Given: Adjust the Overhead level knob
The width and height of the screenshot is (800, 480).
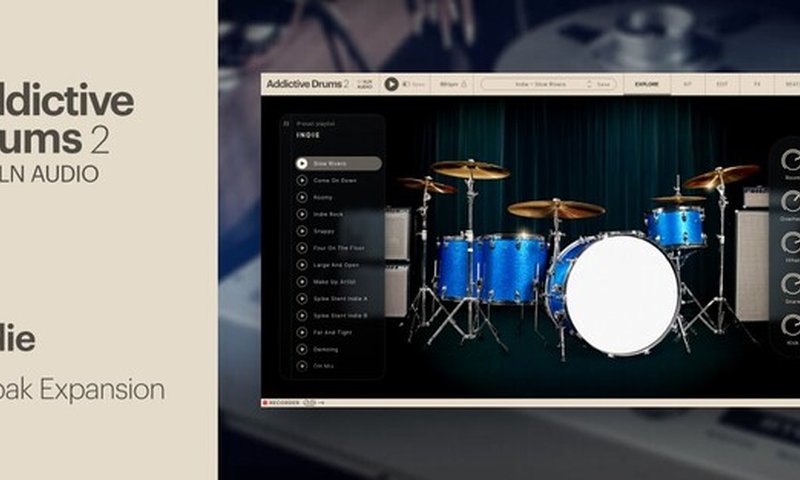Looking at the screenshot, I should tap(790, 201).
